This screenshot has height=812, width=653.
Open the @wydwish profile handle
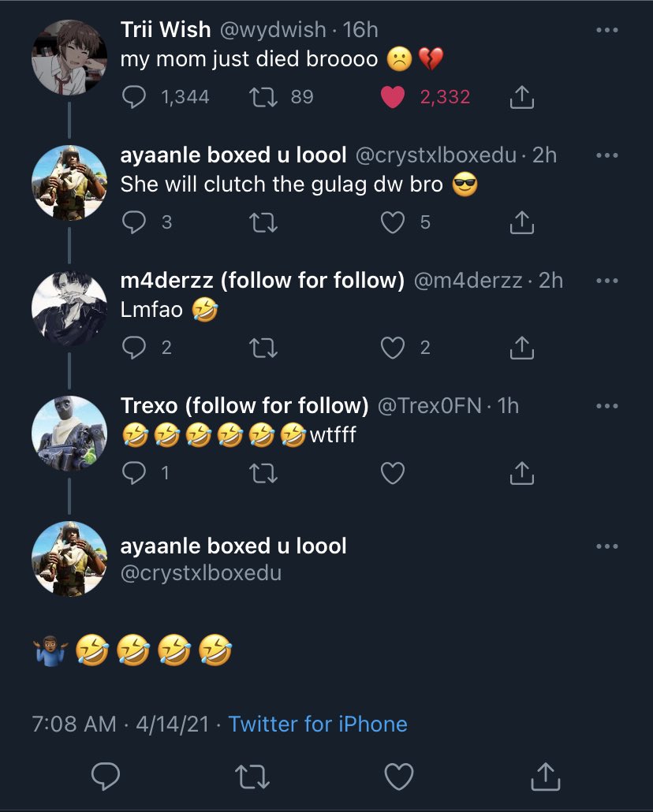(x=271, y=30)
